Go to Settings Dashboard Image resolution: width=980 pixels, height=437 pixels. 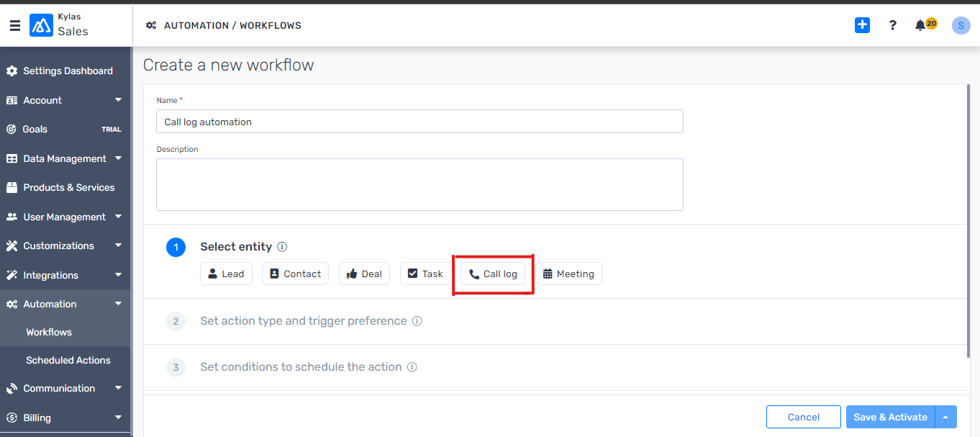click(65, 71)
